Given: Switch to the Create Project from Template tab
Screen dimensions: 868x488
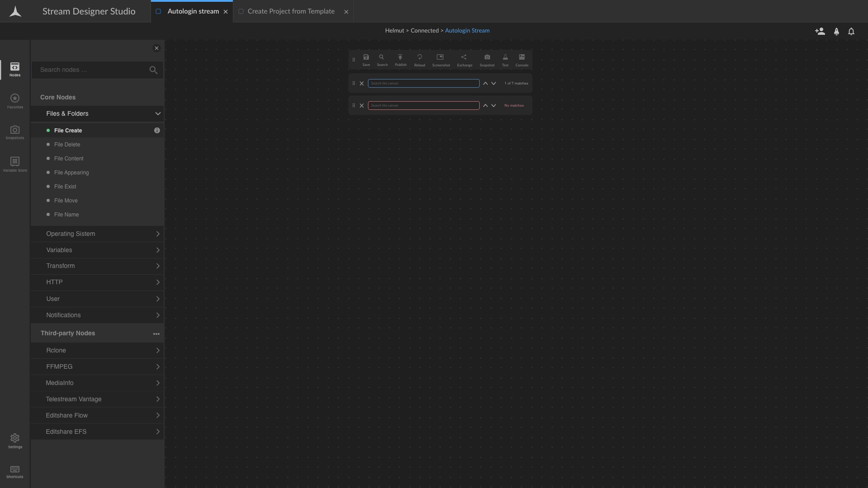Looking at the screenshot, I should click(291, 11).
